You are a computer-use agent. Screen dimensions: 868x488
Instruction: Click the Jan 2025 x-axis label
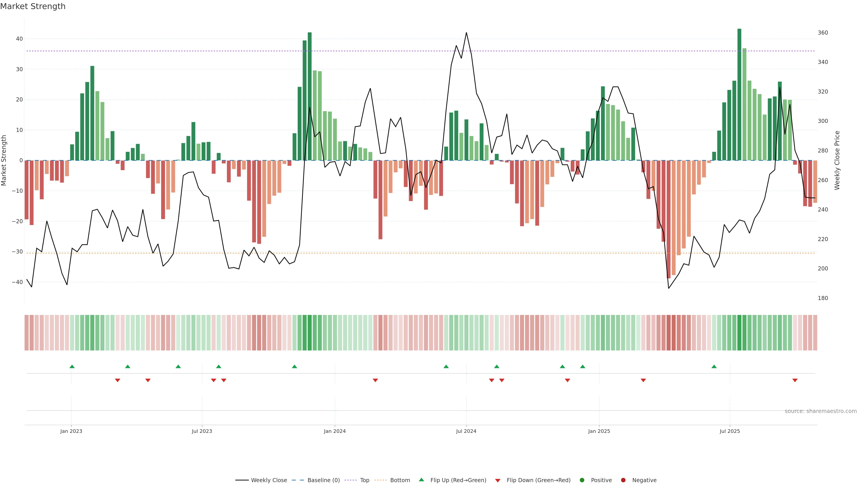click(599, 431)
